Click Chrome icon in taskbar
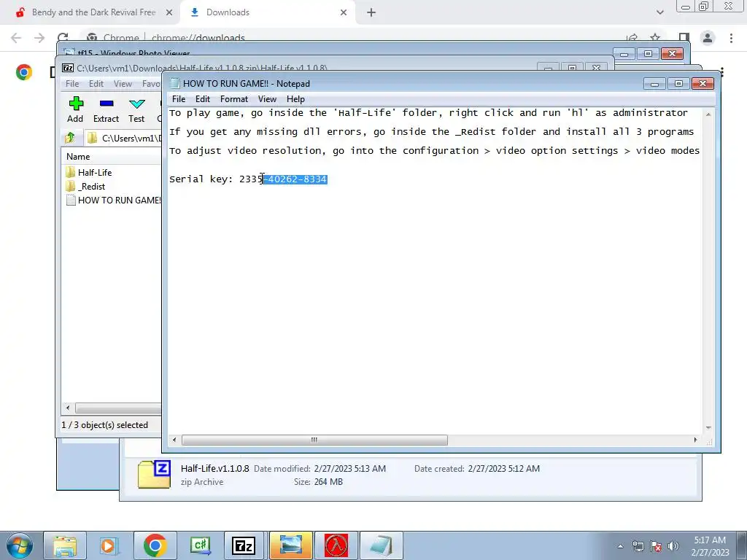 pyautogui.click(x=155, y=545)
